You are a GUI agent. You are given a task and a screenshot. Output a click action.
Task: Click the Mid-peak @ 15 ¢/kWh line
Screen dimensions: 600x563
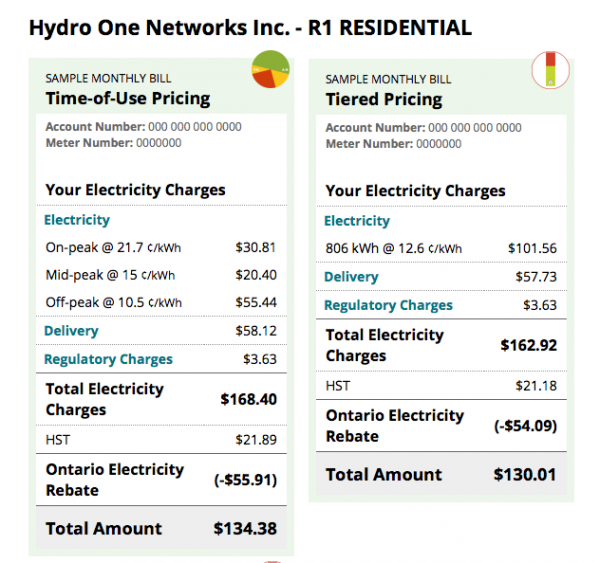coord(110,275)
